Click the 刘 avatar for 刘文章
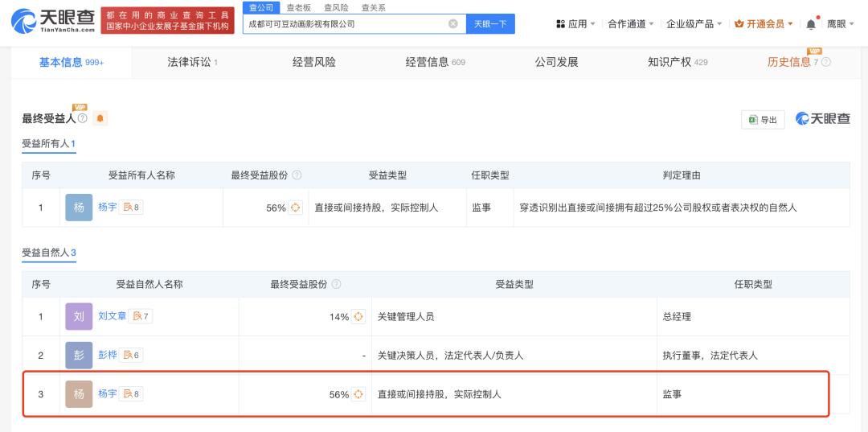Screen dimensions: 868x432 (x=79, y=317)
